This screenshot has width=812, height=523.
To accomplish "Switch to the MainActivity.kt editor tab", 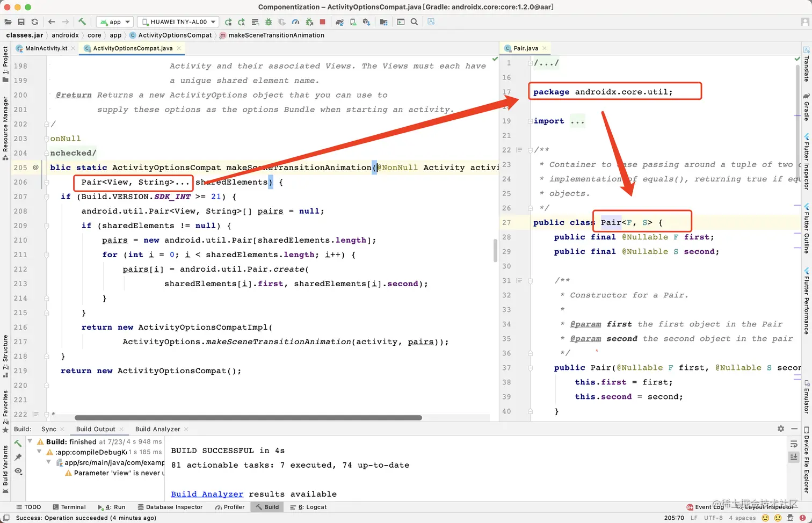I will (x=46, y=48).
